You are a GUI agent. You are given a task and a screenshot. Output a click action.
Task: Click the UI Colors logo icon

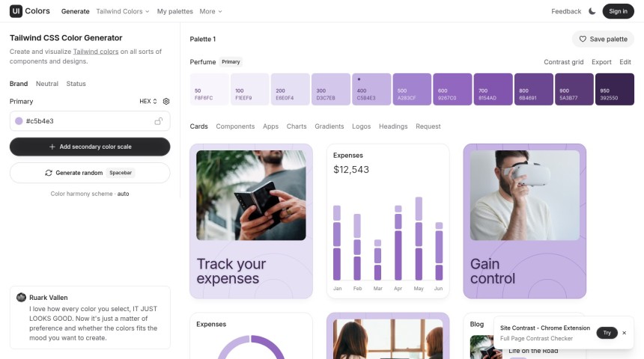tap(16, 11)
